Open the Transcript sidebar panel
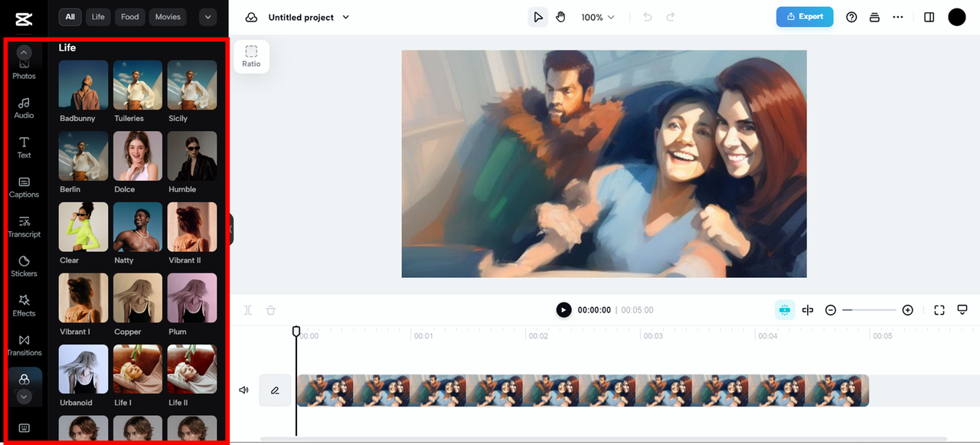 click(24, 227)
